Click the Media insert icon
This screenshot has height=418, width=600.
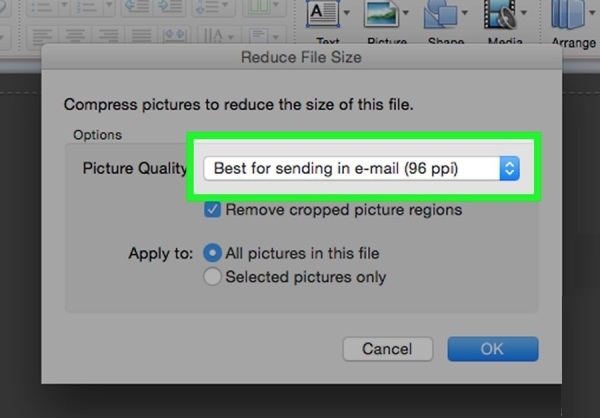498,16
